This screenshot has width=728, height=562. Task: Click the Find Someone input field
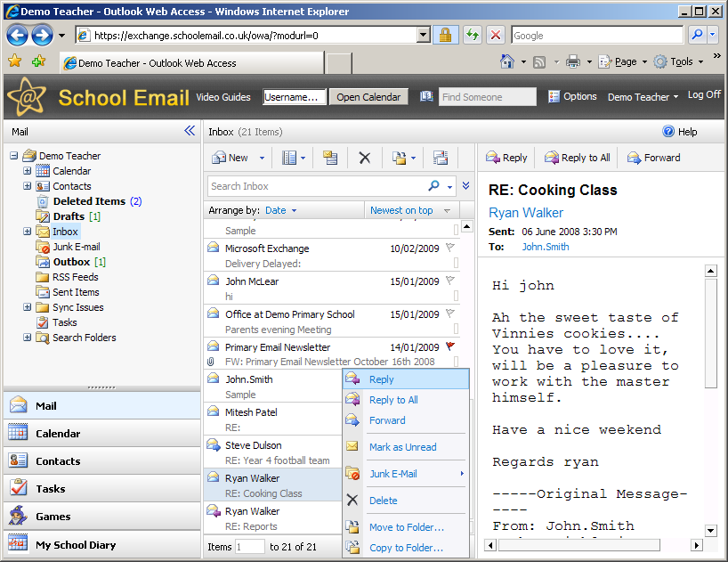click(x=488, y=96)
